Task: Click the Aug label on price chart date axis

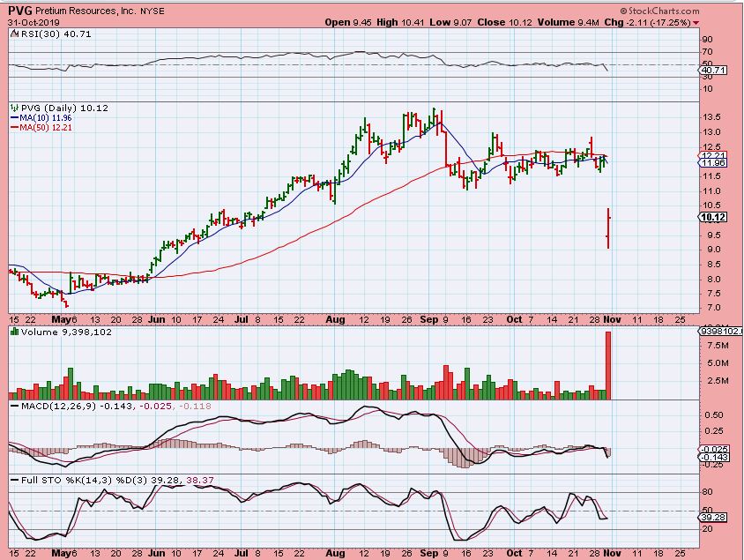Action: 336,319
